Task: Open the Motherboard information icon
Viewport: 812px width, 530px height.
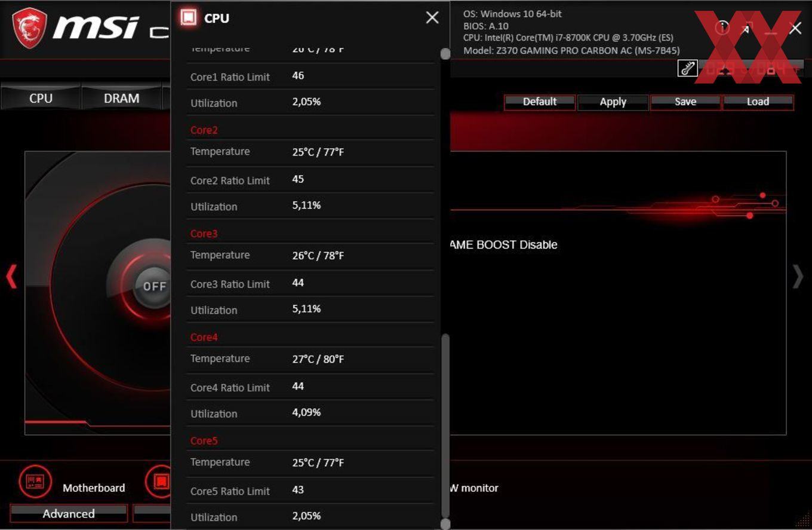Action: pyautogui.click(x=35, y=481)
